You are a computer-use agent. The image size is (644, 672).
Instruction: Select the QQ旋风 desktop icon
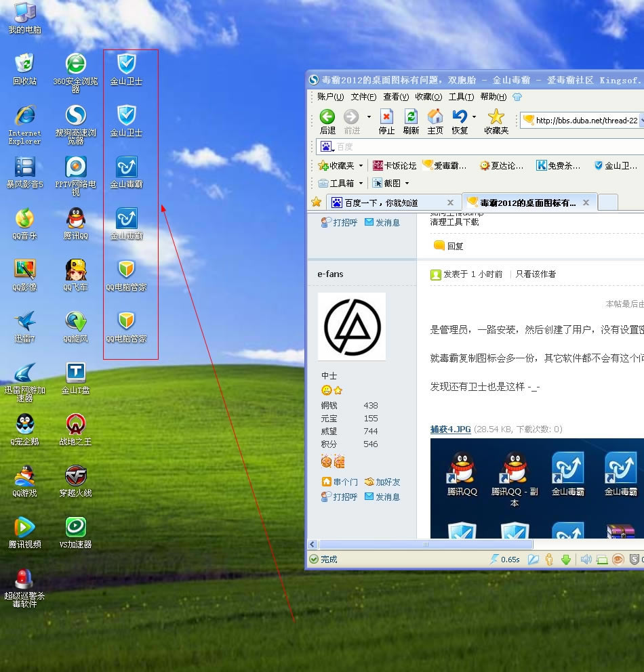tap(75, 327)
